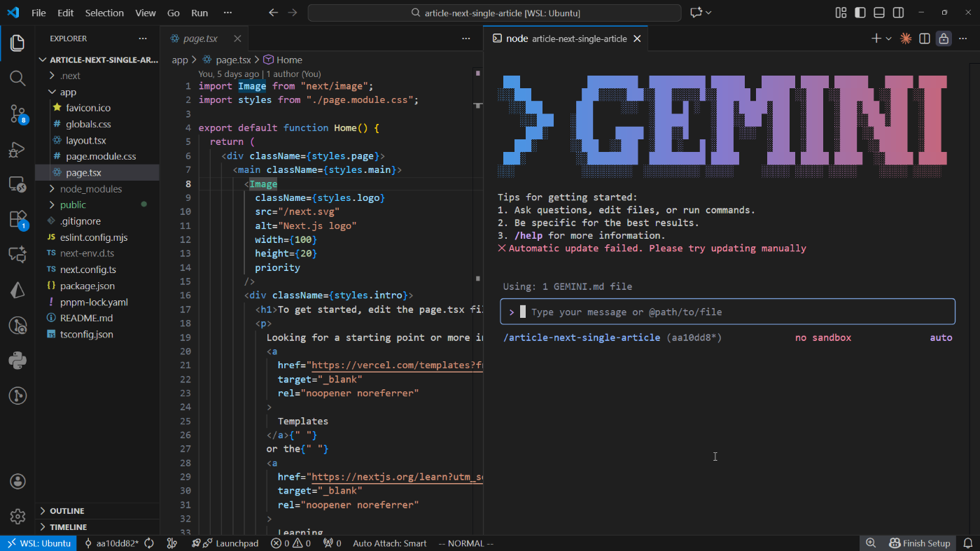Open the Search view in activity bar
Image resolution: width=980 pixels, height=551 pixels.
pos(17,78)
